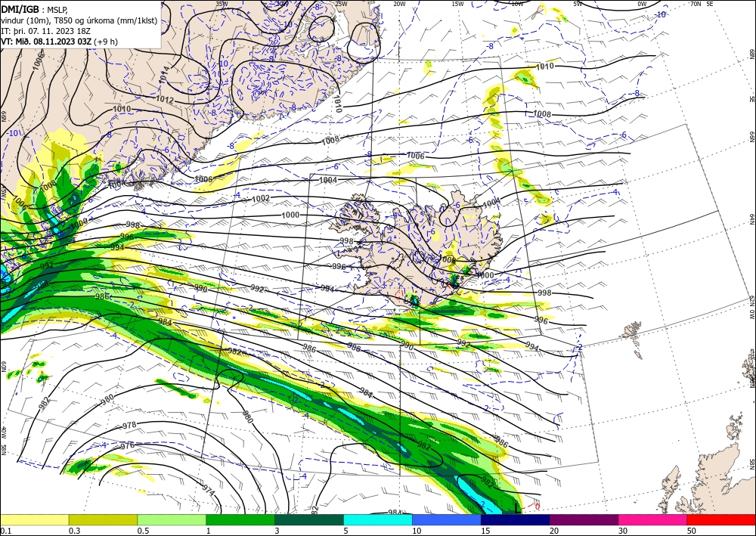Screen dimensions: 756x536
Task: Click the '976' isobar label
Action: coord(127,446)
